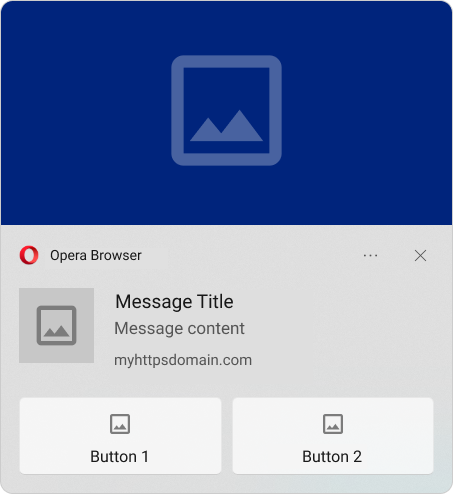Click the Message Title heading
Image resolution: width=453 pixels, height=494 pixels.
click(x=174, y=302)
